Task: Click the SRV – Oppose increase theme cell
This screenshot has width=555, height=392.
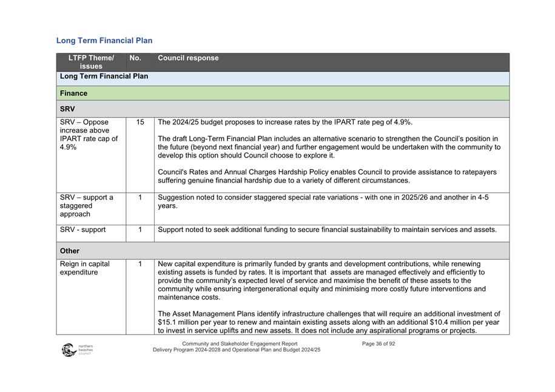Action: [89, 135]
